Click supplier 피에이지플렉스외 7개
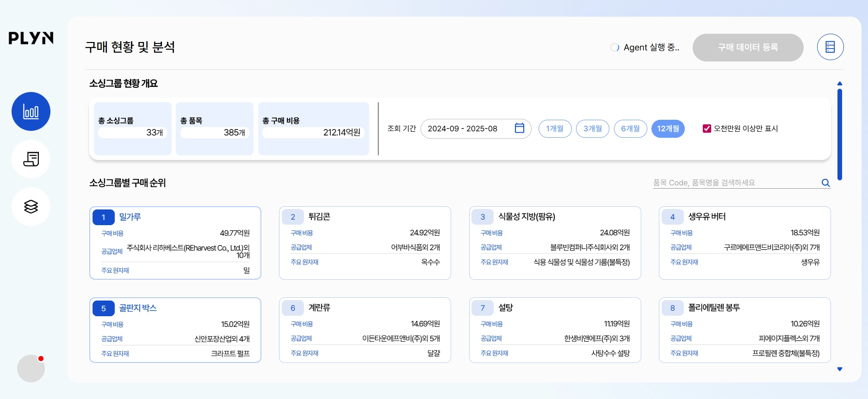This screenshot has width=868, height=399. [789, 338]
